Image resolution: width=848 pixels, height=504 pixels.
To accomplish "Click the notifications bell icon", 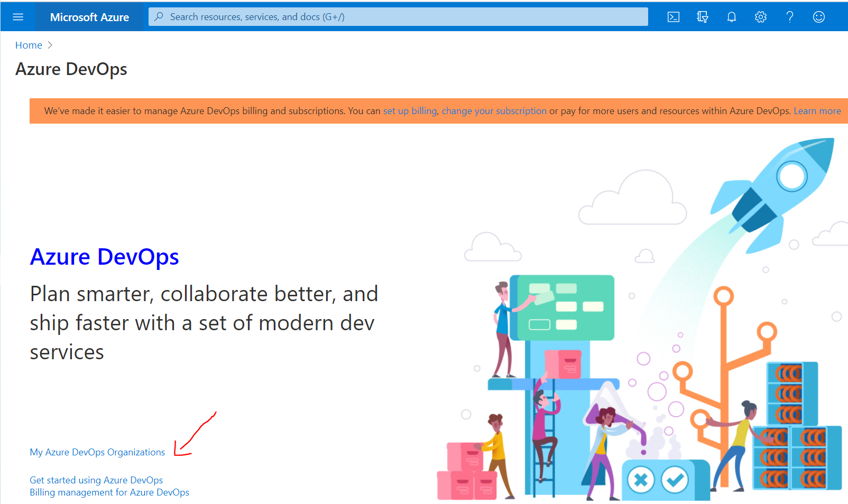I will pyautogui.click(x=731, y=16).
